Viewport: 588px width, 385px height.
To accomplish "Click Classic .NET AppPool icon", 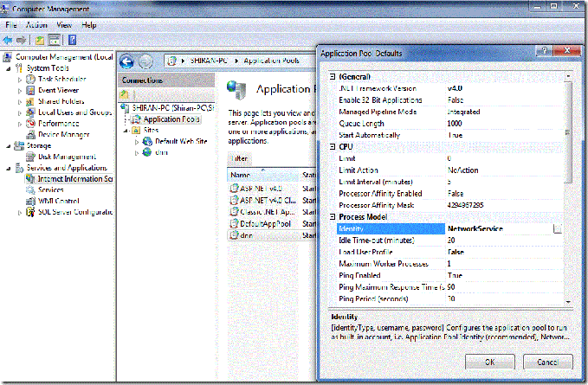I will [234, 212].
